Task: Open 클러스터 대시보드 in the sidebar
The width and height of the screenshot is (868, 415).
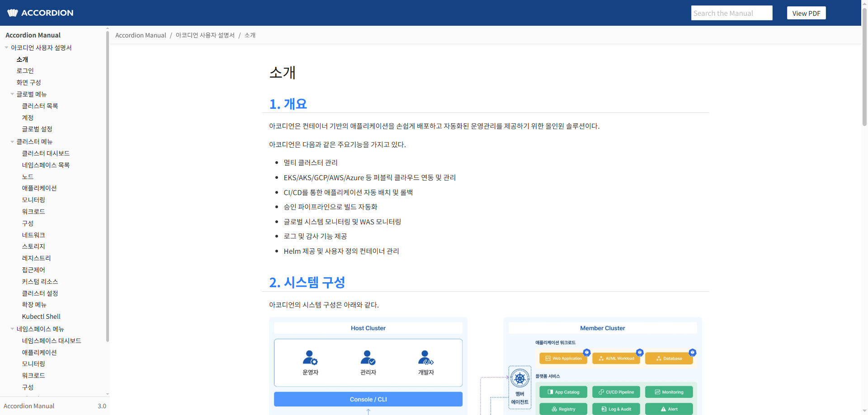Action: [46, 154]
